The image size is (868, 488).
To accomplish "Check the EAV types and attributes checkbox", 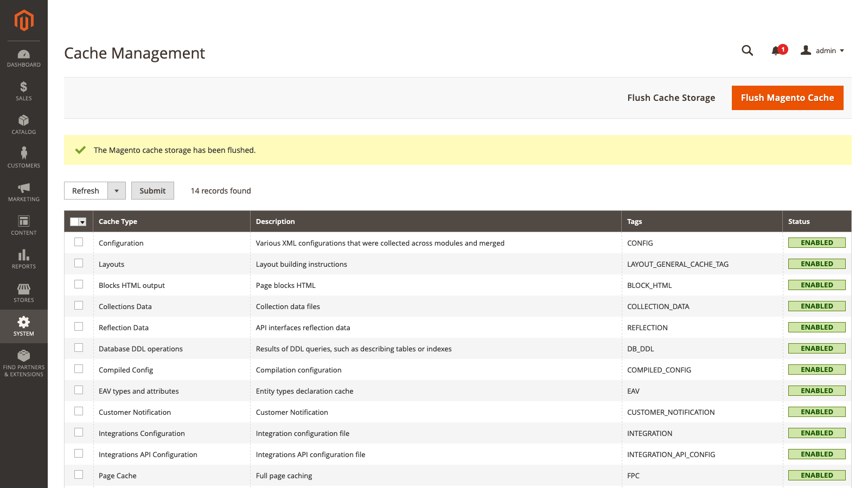I will (x=79, y=390).
